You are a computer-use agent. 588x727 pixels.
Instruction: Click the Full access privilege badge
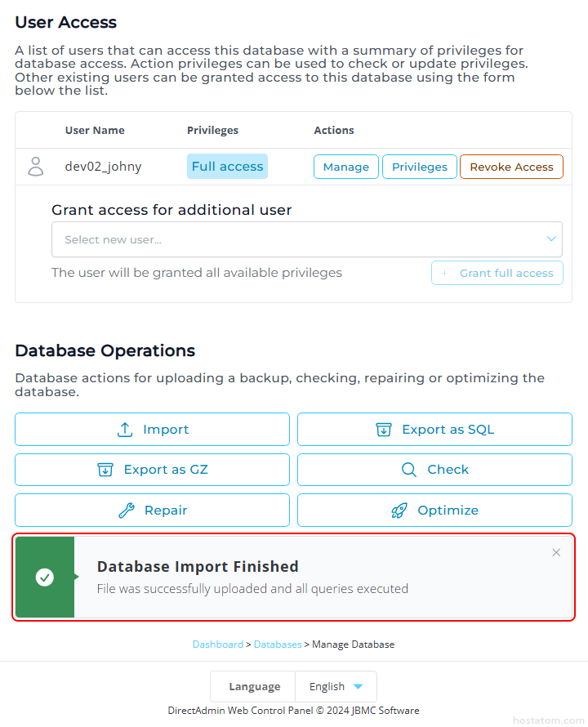(x=227, y=167)
